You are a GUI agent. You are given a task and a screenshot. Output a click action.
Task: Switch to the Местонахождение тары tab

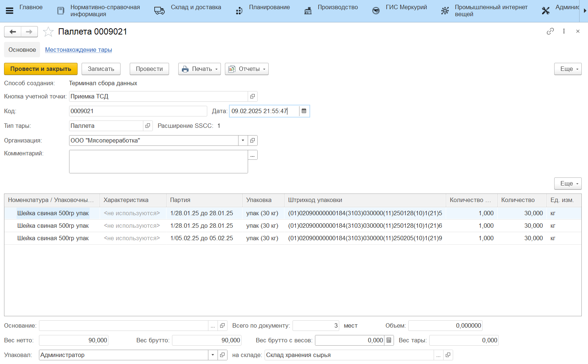[78, 50]
